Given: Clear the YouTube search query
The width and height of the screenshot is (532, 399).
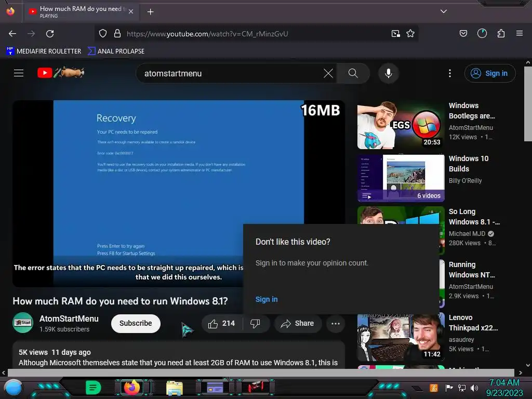Looking at the screenshot, I should [328, 73].
